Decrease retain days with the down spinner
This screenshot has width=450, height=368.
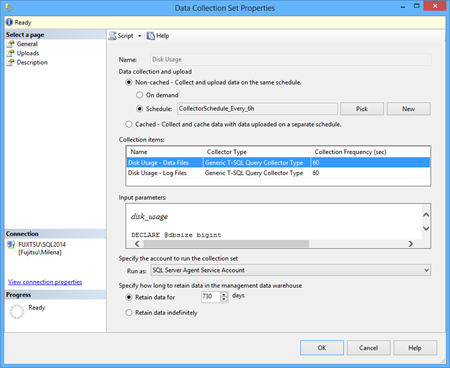224,299
